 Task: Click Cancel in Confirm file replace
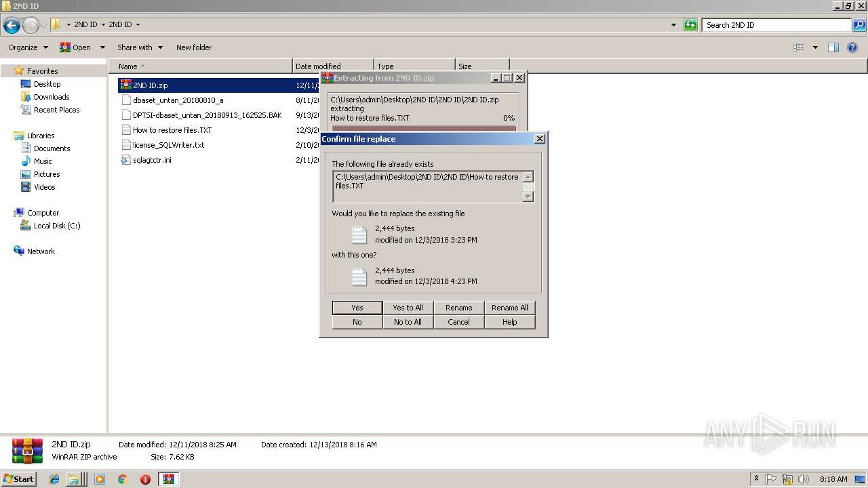pyautogui.click(x=459, y=322)
